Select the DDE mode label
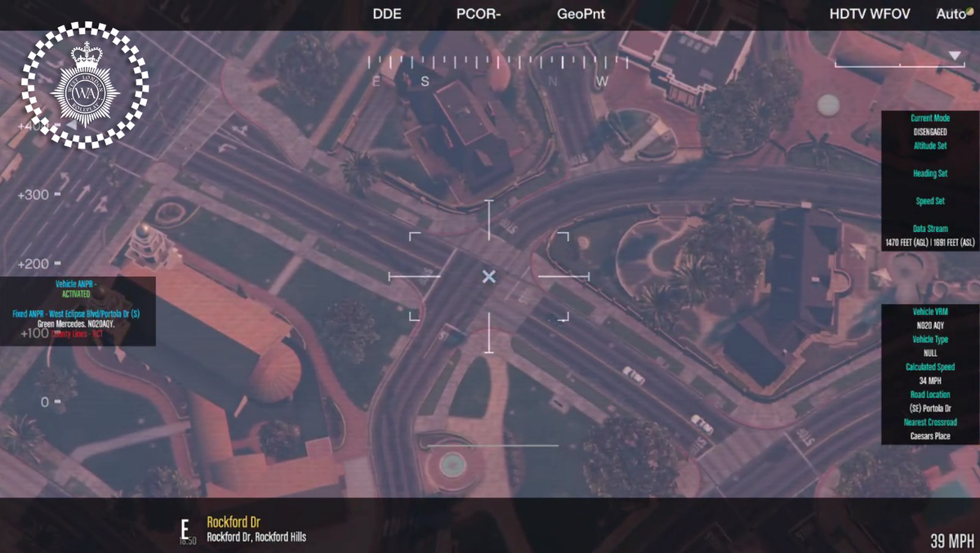 387,14
